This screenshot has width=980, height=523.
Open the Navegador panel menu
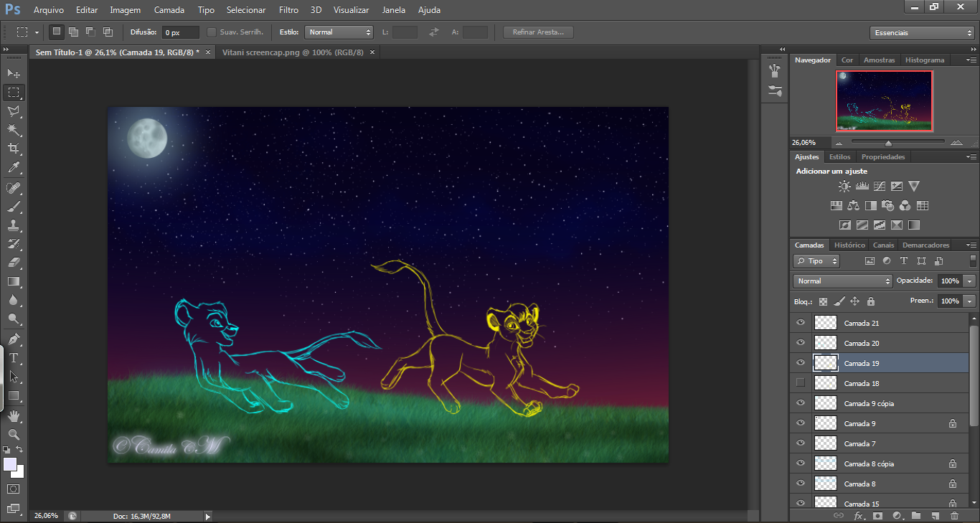pyautogui.click(x=970, y=60)
